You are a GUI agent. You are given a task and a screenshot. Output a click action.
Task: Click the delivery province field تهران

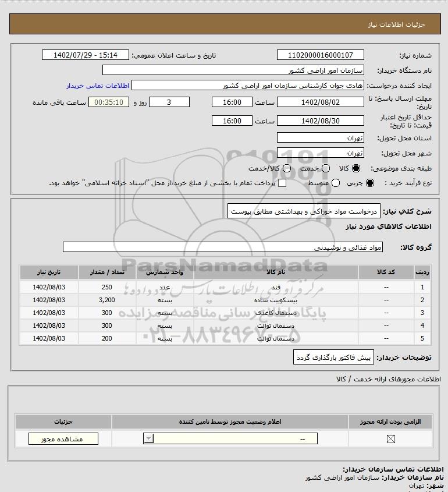pyautogui.click(x=321, y=138)
